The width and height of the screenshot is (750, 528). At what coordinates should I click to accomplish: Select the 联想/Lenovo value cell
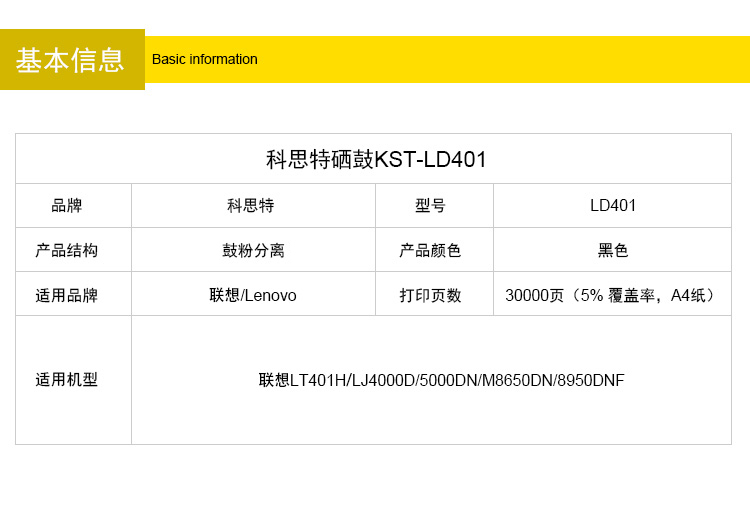pos(253,295)
